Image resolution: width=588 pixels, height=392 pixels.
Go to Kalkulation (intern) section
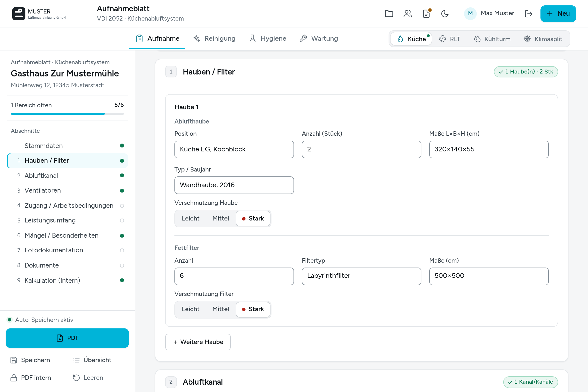67,280
